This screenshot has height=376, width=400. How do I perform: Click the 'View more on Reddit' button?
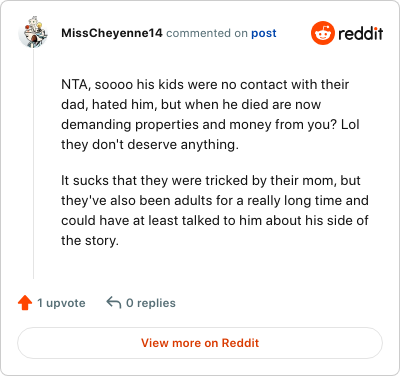200,343
